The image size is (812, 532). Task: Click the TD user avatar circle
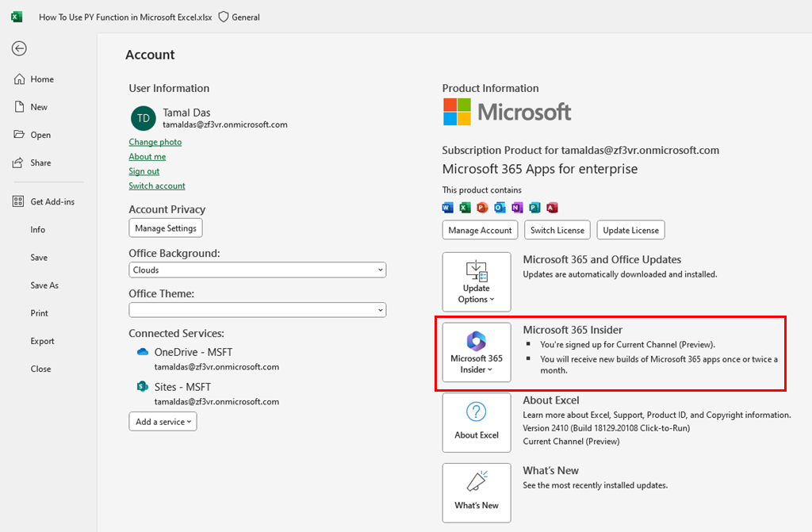pyautogui.click(x=144, y=119)
